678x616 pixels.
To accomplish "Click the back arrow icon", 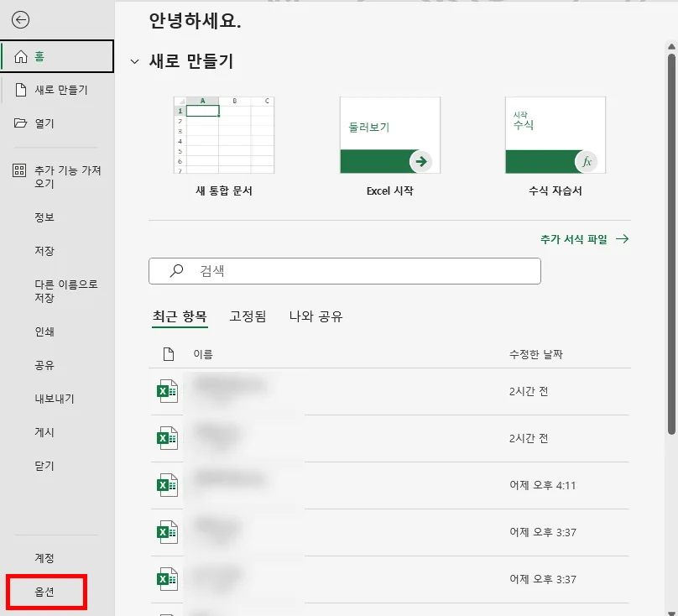I will (20, 20).
